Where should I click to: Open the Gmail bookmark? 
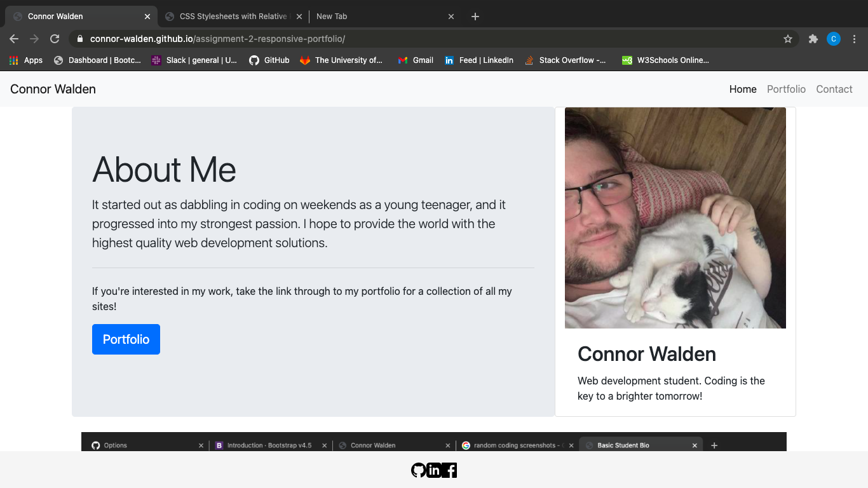click(x=415, y=60)
